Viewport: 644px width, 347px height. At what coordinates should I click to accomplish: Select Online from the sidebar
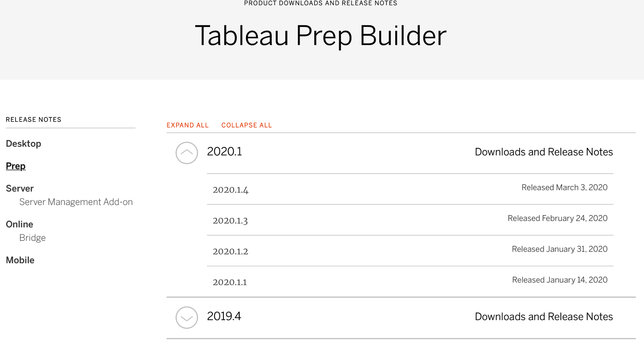(x=19, y=224)
